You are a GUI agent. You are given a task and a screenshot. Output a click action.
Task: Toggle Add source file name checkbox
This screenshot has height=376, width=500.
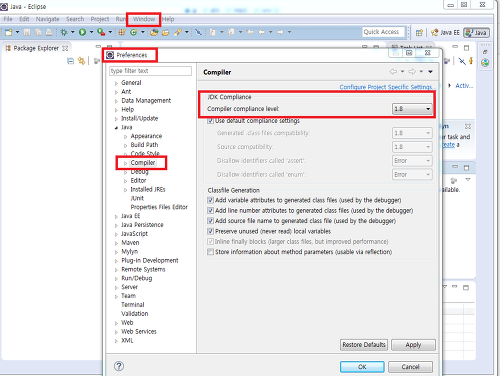(x=210, y=221)
